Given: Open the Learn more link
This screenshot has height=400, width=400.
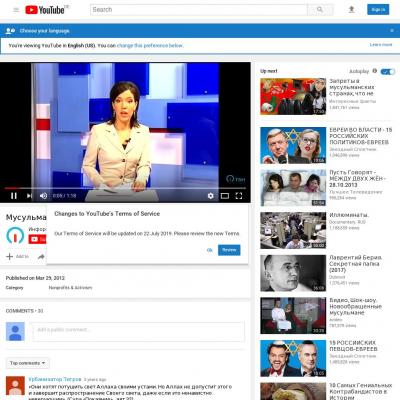Looking at the screenshot, I should (x=381, y=45).
